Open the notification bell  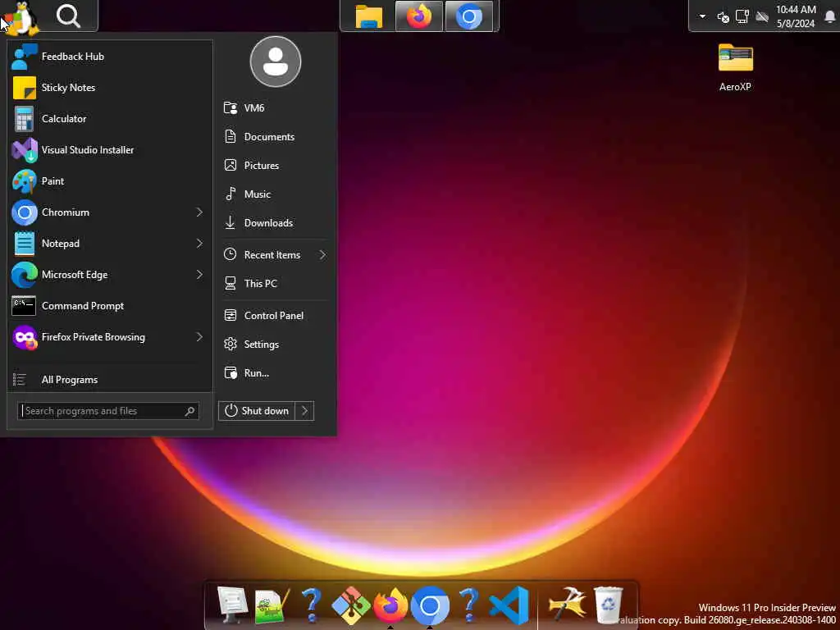(x=830, y=16)
